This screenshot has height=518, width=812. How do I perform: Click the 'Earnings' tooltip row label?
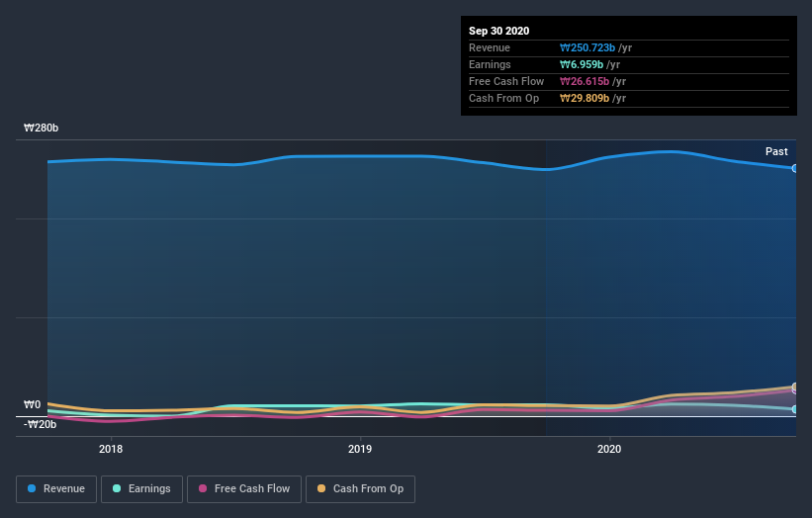coord(490,64)
